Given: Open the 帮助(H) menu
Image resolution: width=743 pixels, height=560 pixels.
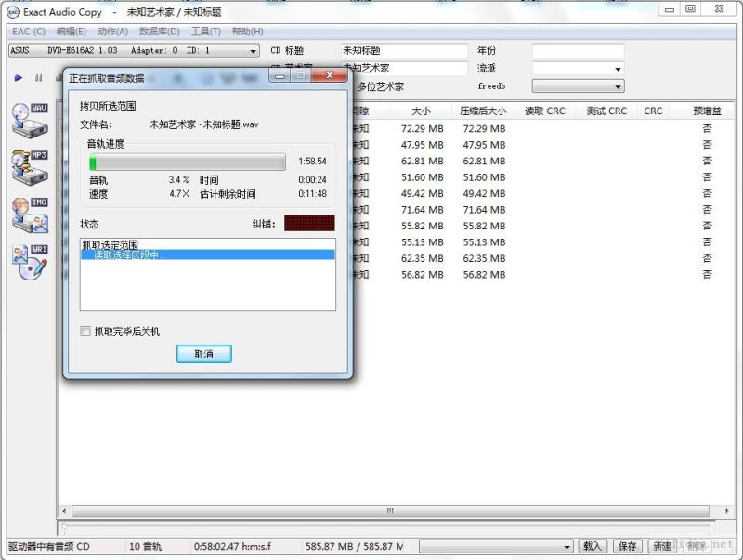Looking at the screenshot, I should (x=247, y=32).
